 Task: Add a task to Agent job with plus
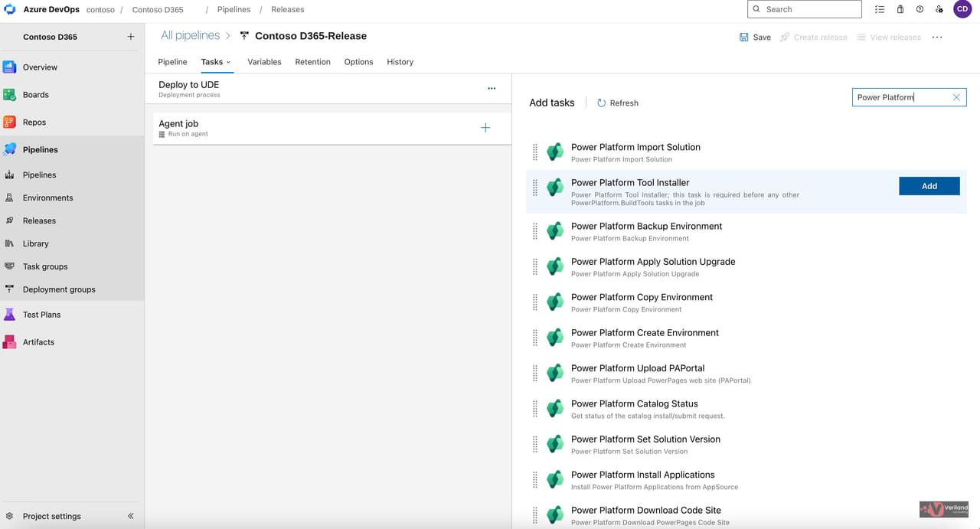point(485,128)
